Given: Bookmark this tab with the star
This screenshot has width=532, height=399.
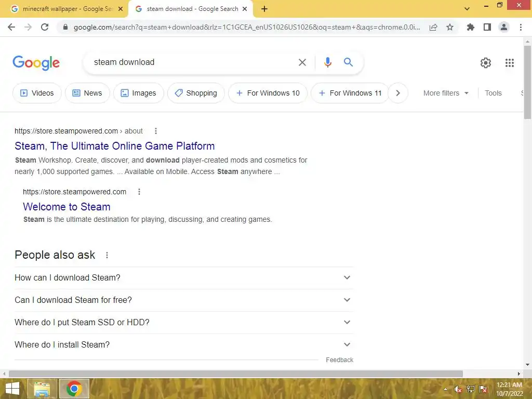Looking at the screenshot, I should (x=450, y=27).
